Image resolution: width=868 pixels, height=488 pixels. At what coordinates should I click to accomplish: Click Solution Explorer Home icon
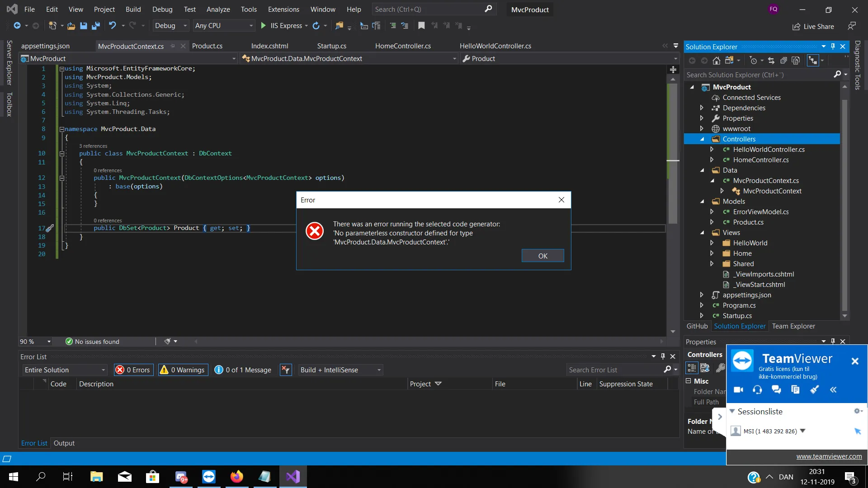pyautogui.click(x=717, y=61)
